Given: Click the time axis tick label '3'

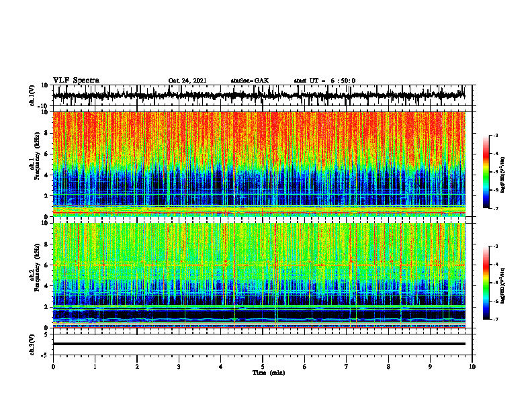Looking at the screenshot, I should [179, 367].
